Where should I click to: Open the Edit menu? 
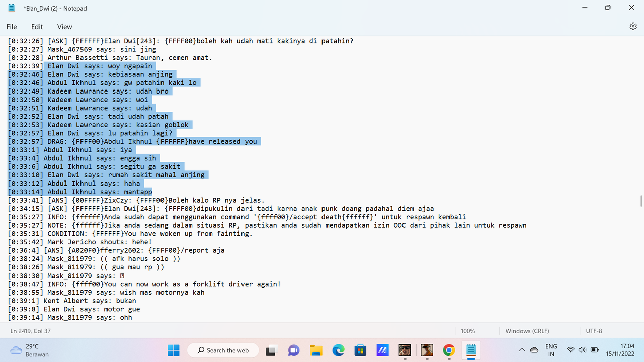37,27
